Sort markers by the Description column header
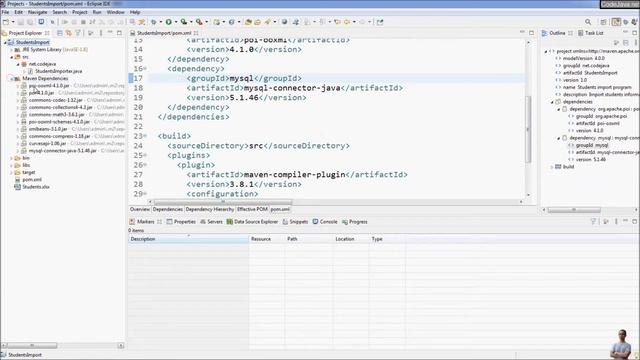This screenshot has height=360, width=640. [188, 239]
